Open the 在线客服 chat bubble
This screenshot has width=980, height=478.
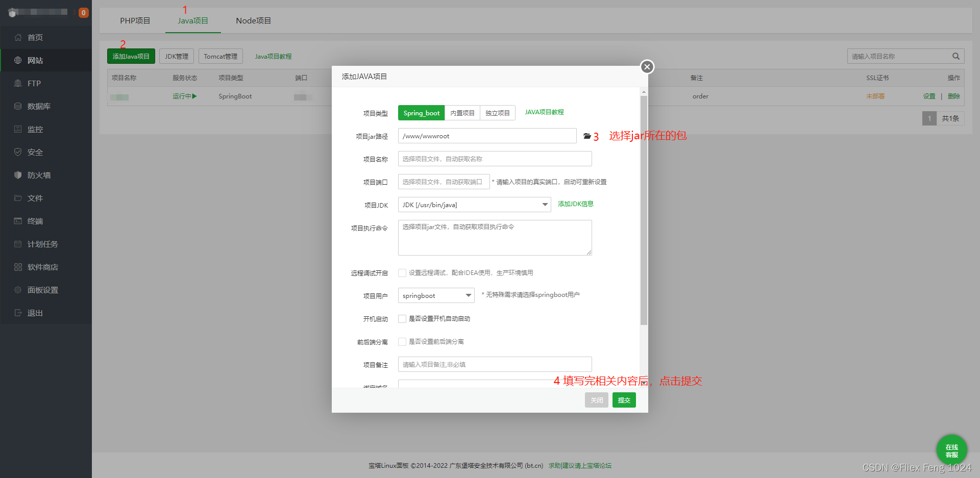951,450
